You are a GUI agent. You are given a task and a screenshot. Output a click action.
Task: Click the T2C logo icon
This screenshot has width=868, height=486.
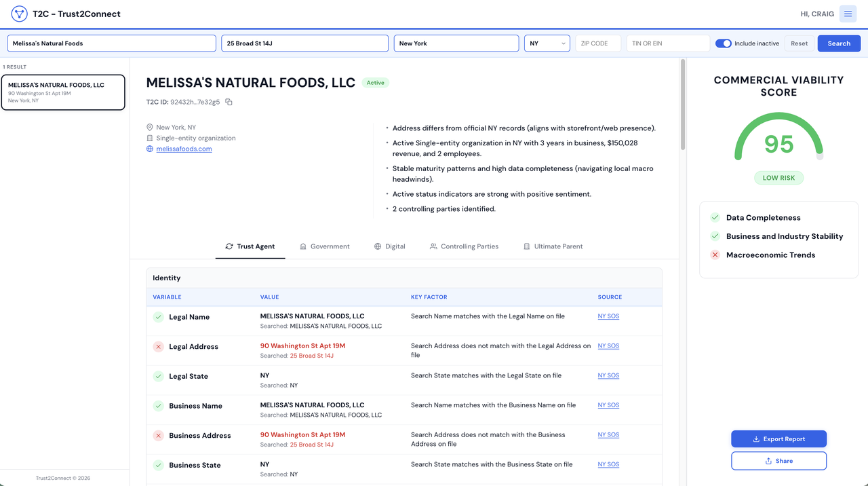(19, 14)
